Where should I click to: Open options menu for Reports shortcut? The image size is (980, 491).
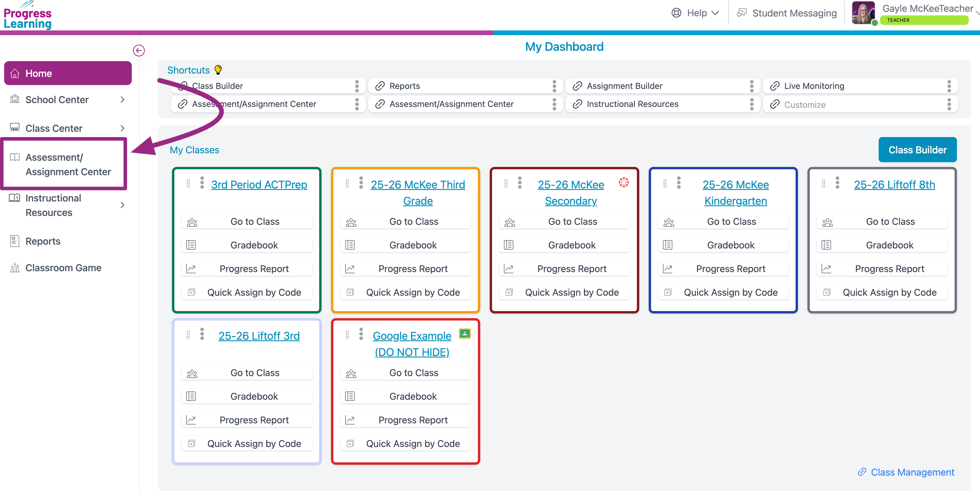(x=554, y=86)
